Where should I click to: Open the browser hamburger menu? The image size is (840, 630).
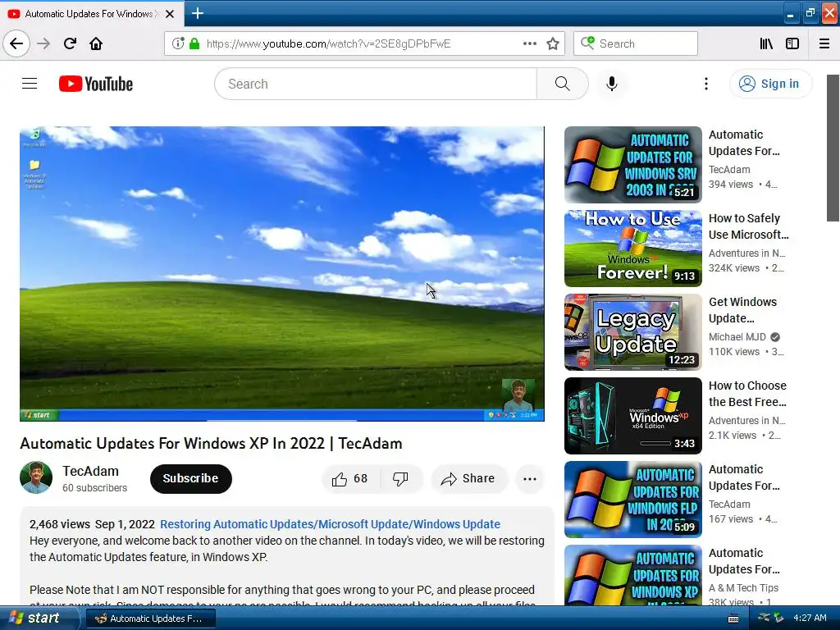click(824, 43)
